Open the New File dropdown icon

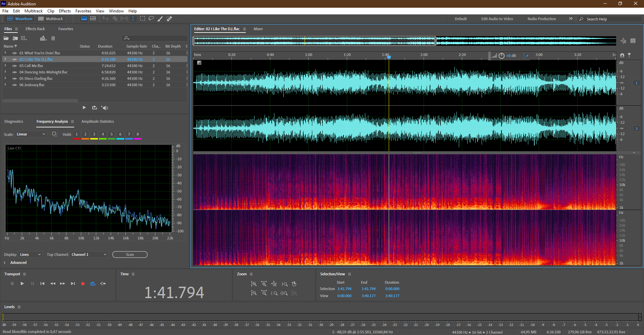tap(24, 38)
